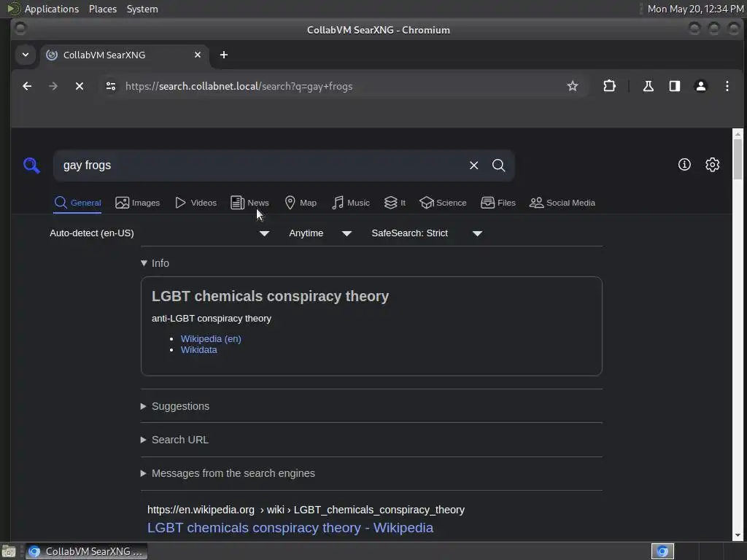747x560 pixels.
Task: Open the Wikidata link
Action: pyautogui.click(x=198, y=349)
